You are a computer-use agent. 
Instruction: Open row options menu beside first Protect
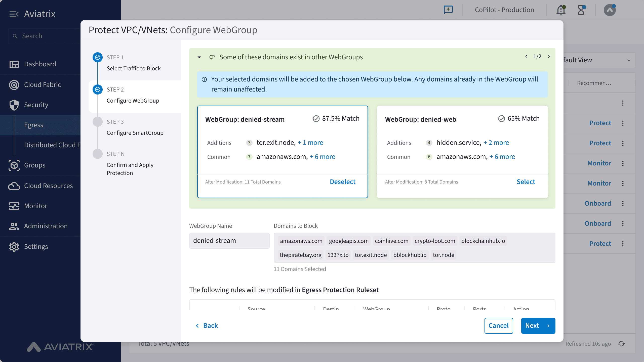[623, 123]
